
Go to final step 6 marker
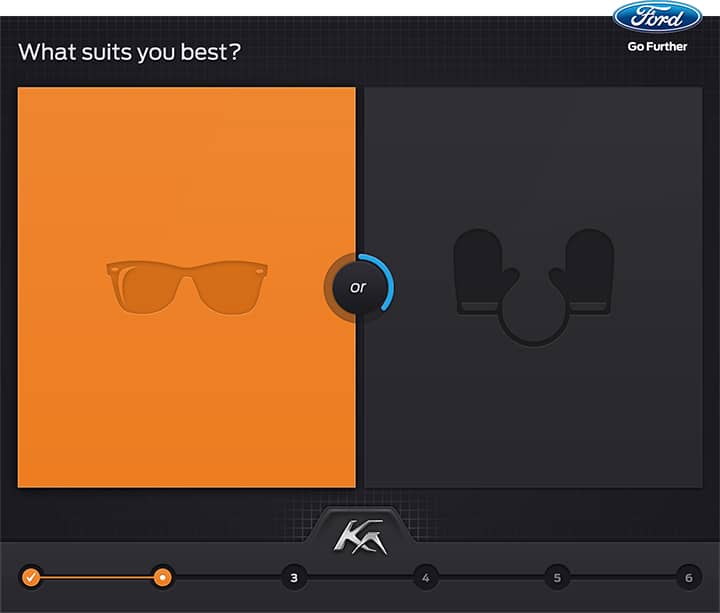point(687,577)
